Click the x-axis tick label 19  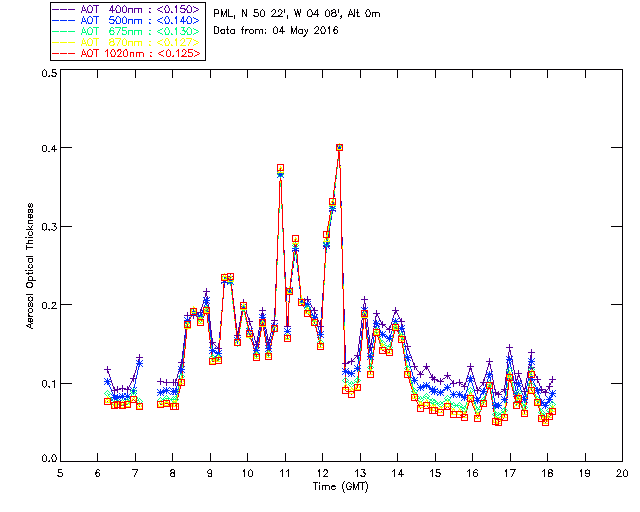tap(585, 473)
